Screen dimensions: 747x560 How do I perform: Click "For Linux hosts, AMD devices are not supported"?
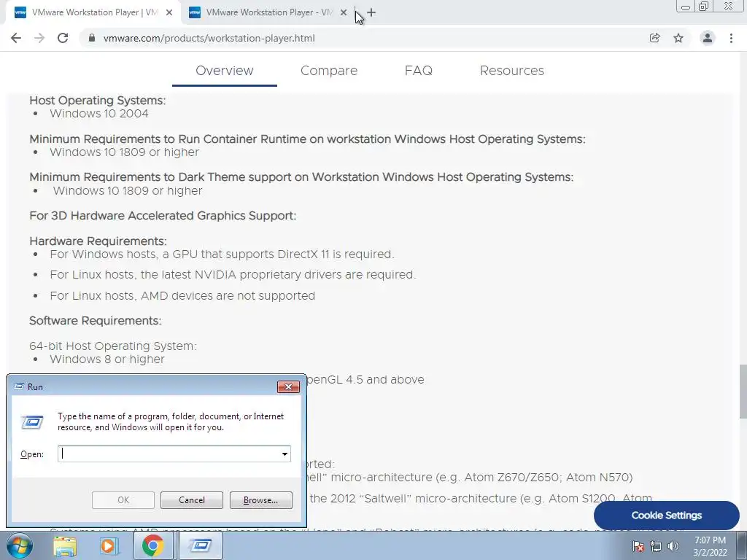(182, 296)
